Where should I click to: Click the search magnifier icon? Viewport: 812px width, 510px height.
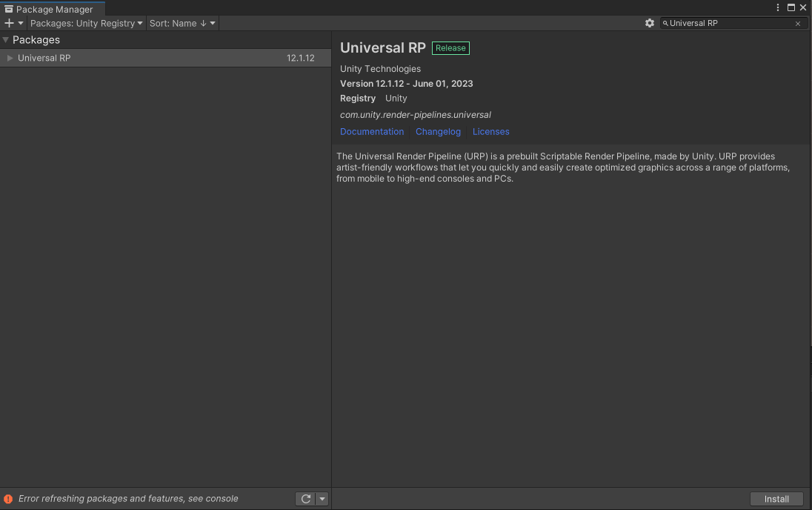pyautogui.click(x=665, y=23)
